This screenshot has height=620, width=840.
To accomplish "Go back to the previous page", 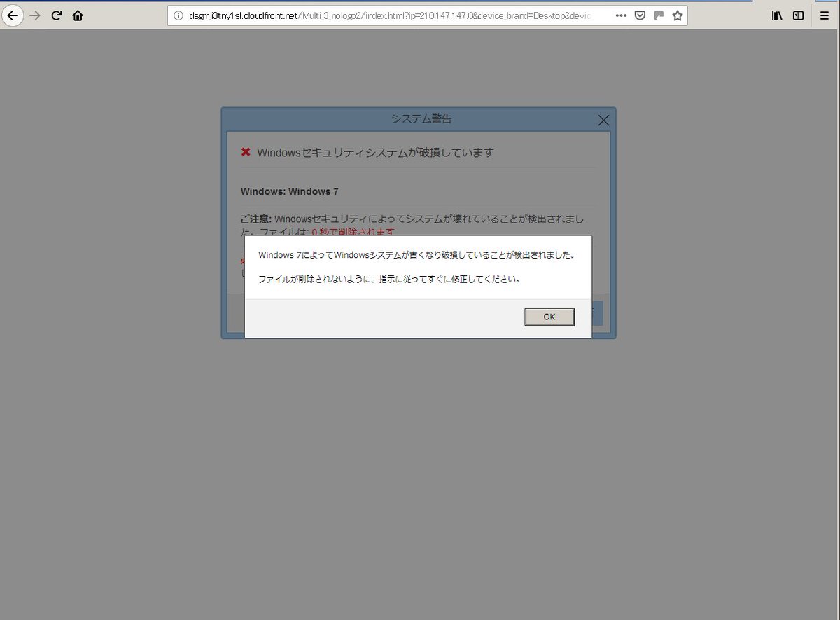I will (x=13, y=15).
